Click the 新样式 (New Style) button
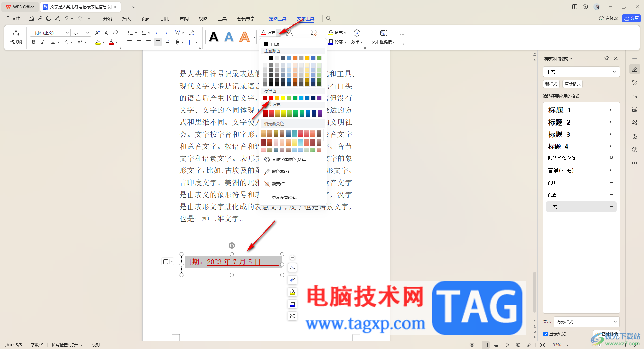Viewport: 644px width, 349px height. coord(551,84)
